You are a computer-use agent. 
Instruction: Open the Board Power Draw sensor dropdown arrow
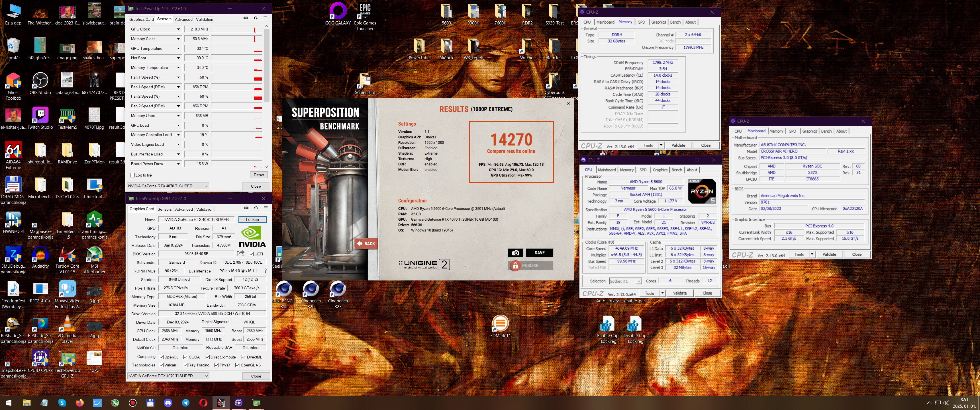coord(178,163)
